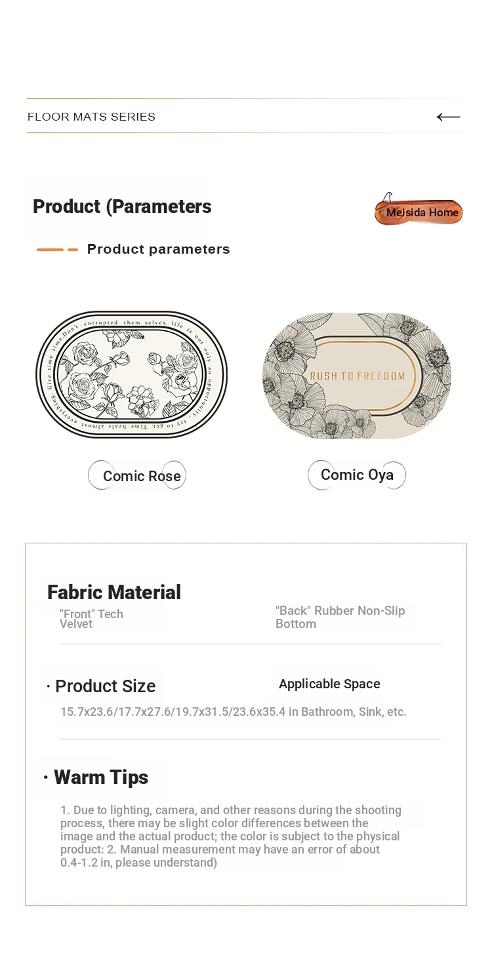Click the Comic Oya label button
Screen dimensions: 492x980
357,475
